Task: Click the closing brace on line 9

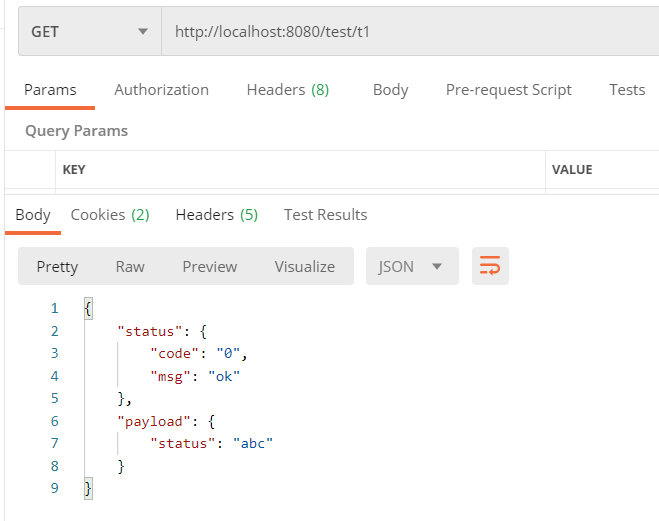Action: (88, 489)
